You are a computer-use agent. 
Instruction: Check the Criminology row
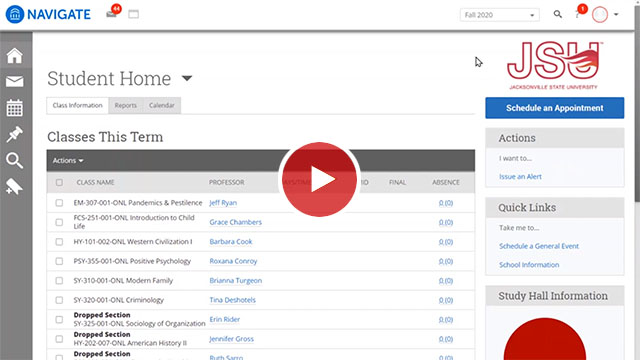59,300
